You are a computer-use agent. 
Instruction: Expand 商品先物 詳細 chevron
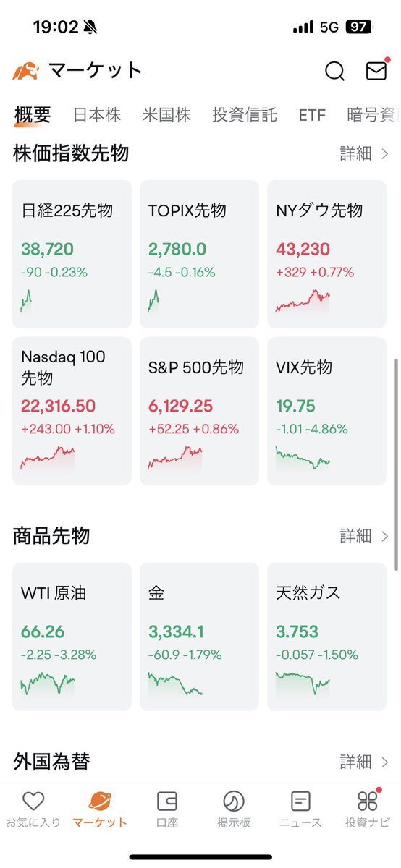pyautogui.click(x=384, y=536)
